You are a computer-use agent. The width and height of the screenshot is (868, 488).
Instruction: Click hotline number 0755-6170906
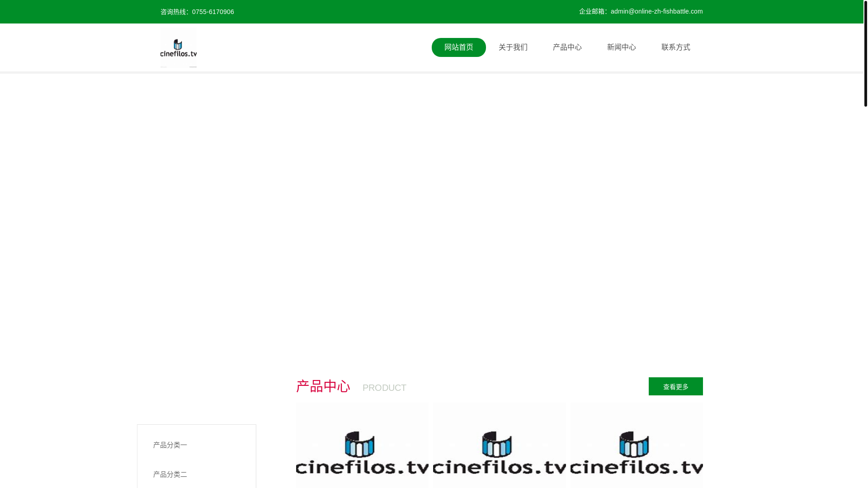(x=213, y=12)
